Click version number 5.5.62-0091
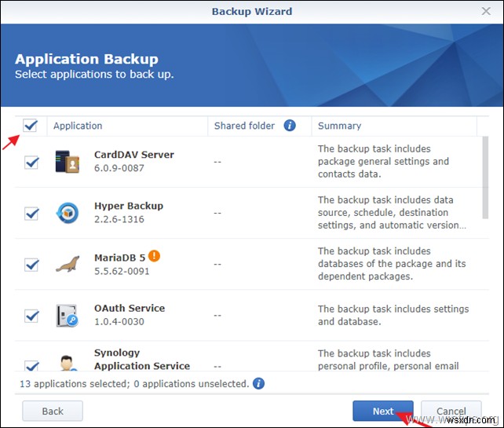The image size is (504, 428). point(122,271)
